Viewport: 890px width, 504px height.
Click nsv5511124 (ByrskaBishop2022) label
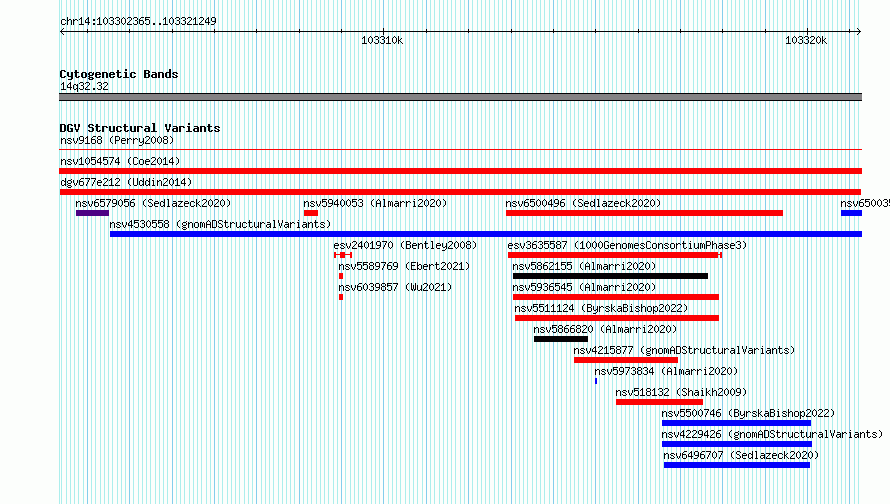coord(601,308)
